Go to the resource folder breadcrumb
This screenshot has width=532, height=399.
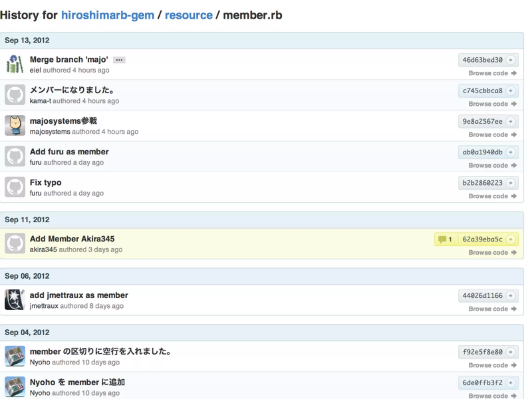pos(189,15)
